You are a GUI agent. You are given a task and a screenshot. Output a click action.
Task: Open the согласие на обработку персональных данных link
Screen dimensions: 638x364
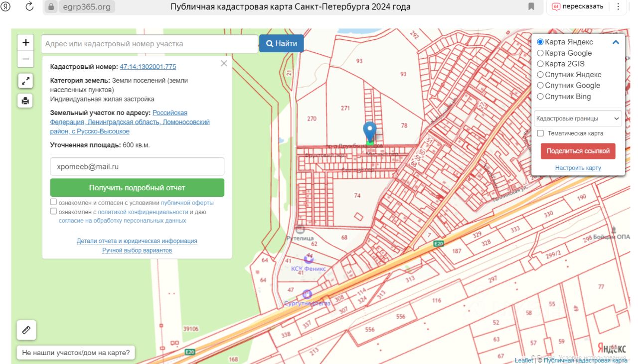point(123,221)
